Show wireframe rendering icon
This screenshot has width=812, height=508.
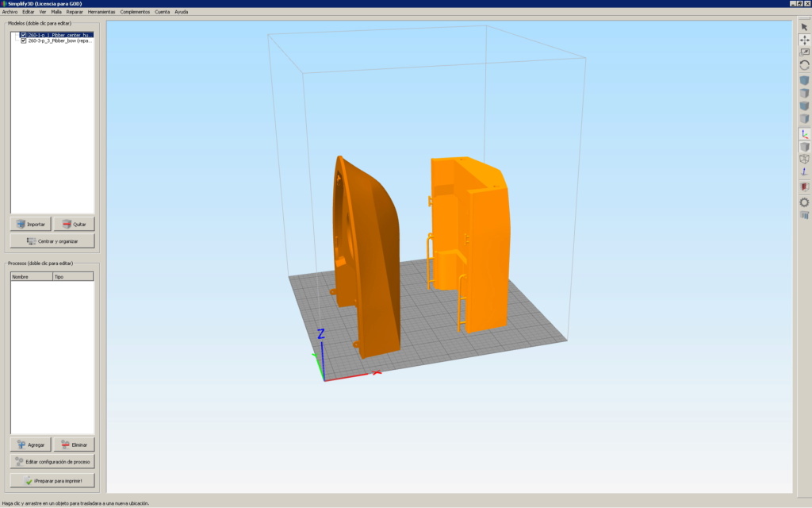click(804, 159)
